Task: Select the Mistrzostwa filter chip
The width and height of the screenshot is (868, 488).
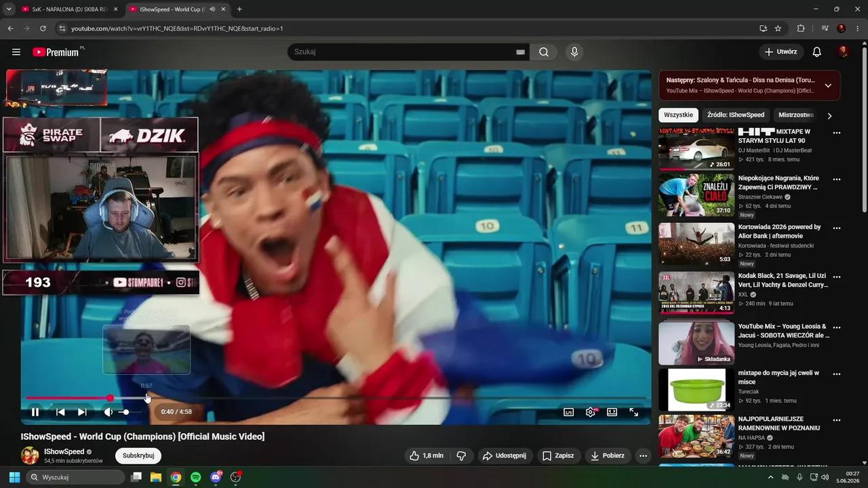Action: 796,115
